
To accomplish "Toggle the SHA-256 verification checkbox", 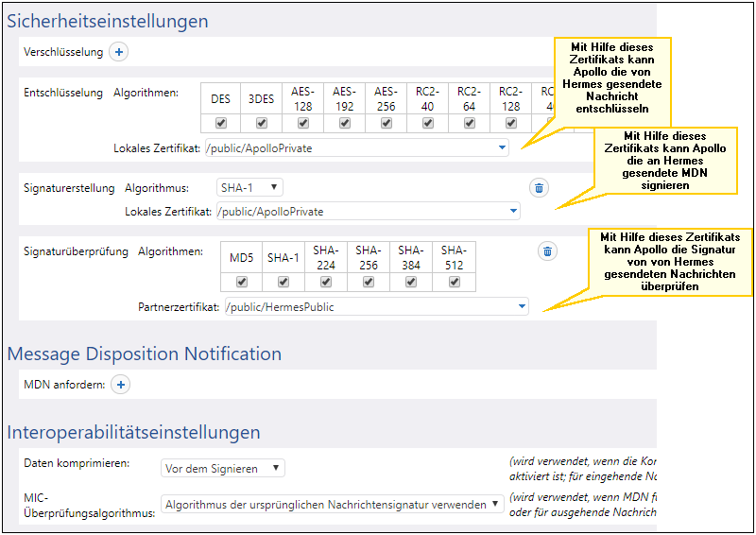I will tap(369, 282).
